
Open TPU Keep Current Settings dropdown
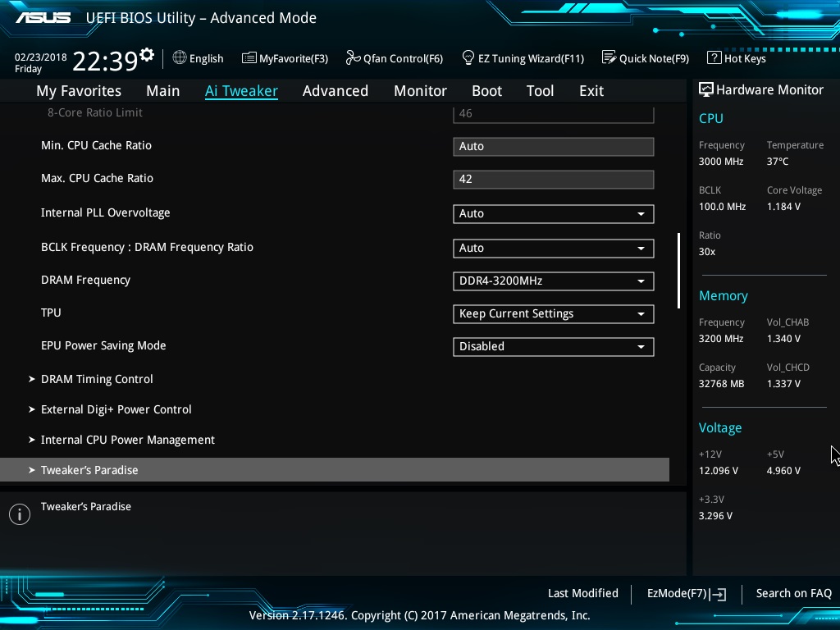coord(554,314)
